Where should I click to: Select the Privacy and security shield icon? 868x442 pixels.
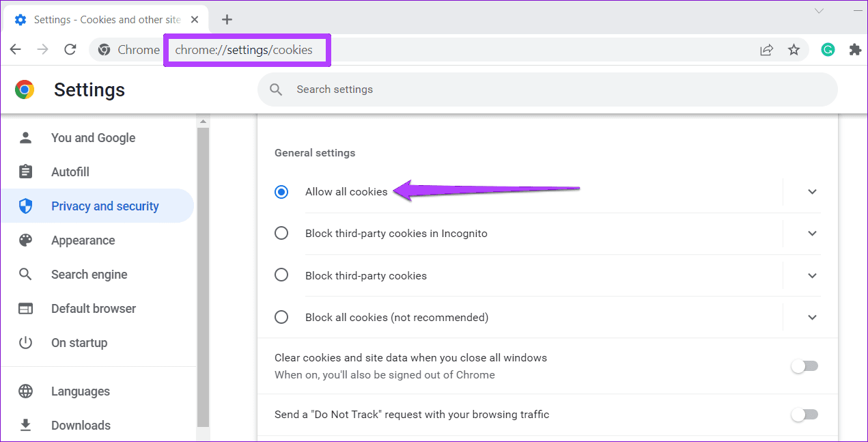click(26, 205)
